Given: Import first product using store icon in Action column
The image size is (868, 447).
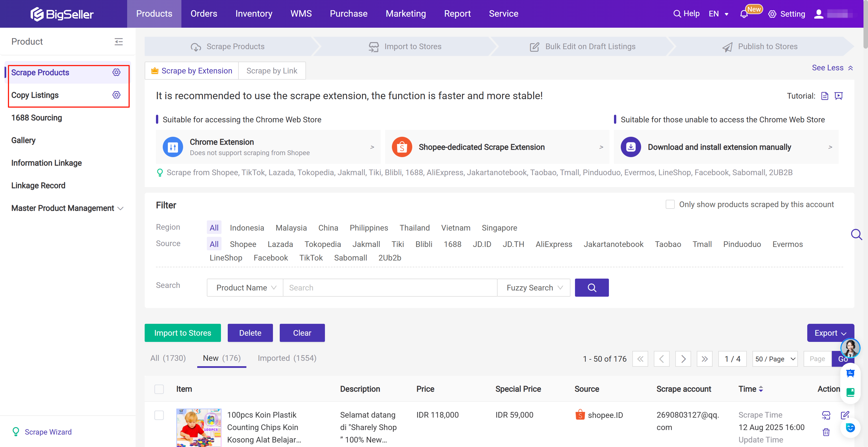Looking at the screenshot, I should click(826, 415).
